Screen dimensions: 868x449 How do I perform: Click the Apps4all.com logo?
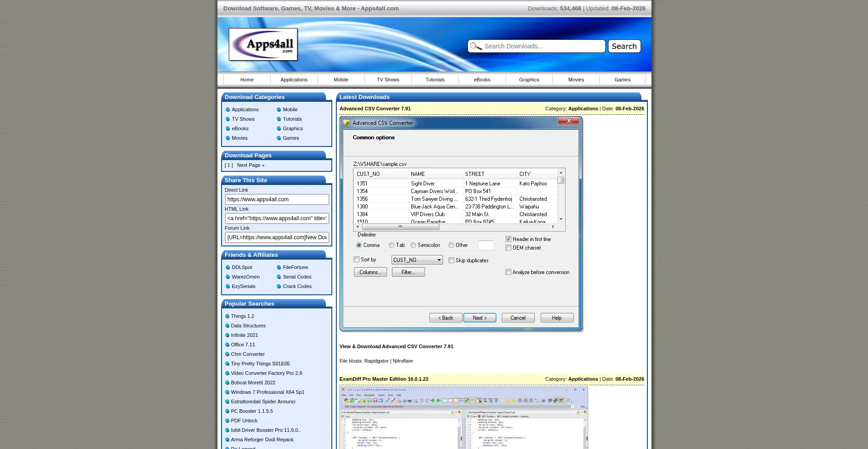coord(263,44)
